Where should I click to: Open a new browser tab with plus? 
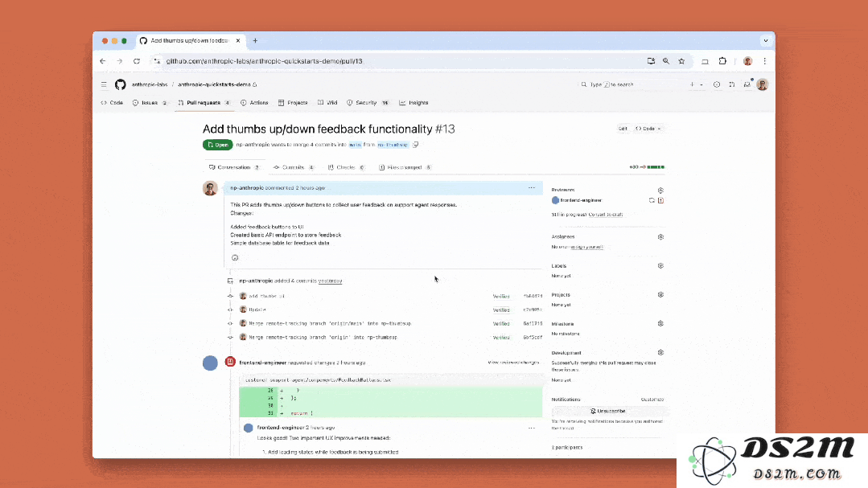pos(255,40)
